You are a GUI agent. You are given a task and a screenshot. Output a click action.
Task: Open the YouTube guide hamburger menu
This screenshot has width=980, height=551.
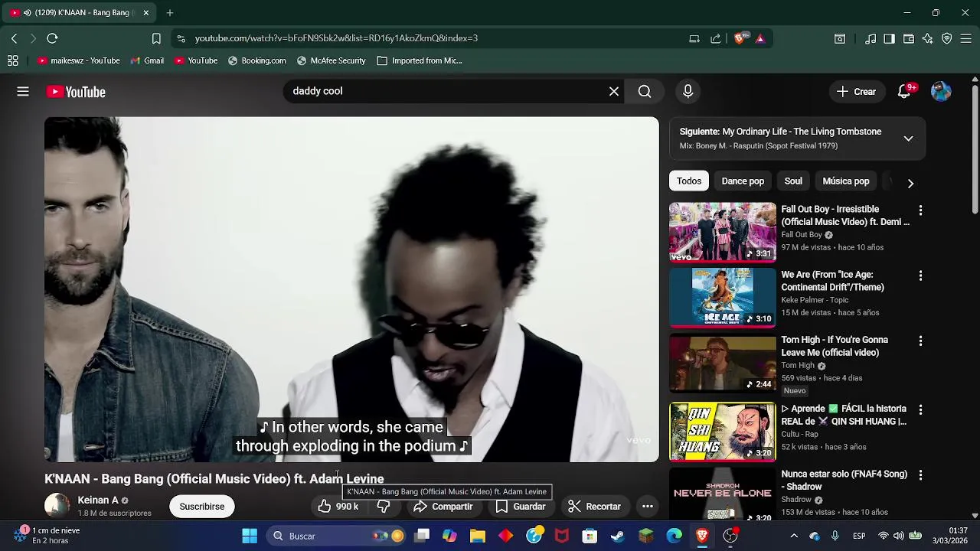coord(23,92)
